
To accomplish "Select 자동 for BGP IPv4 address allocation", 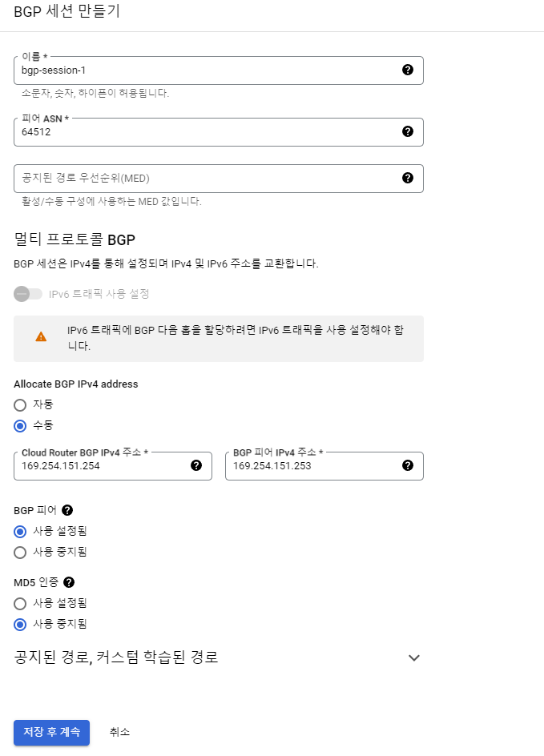I will tap(20, 405).
